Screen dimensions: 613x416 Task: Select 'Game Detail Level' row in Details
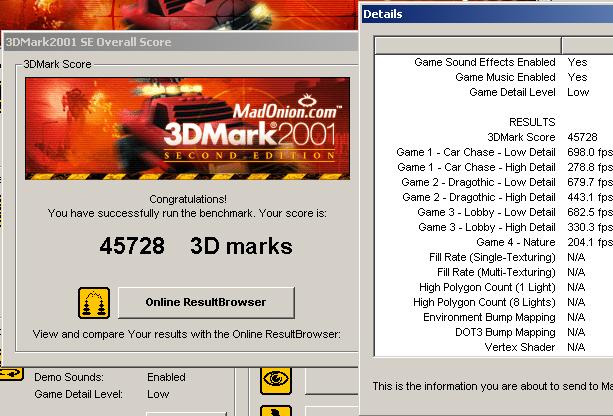(494, 92)
